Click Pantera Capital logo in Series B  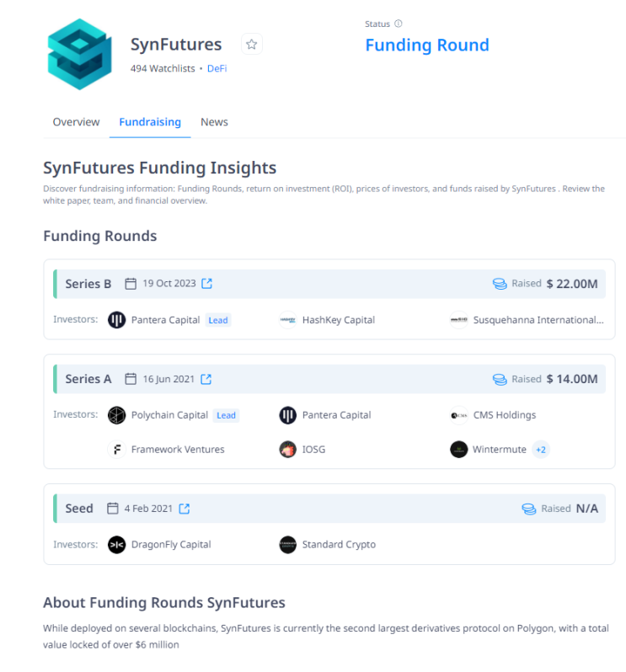pyautogui.click(x=117, y=320)
